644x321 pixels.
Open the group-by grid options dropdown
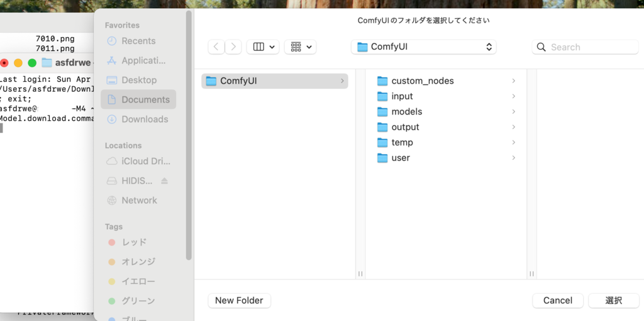click(x=300, y=47)
